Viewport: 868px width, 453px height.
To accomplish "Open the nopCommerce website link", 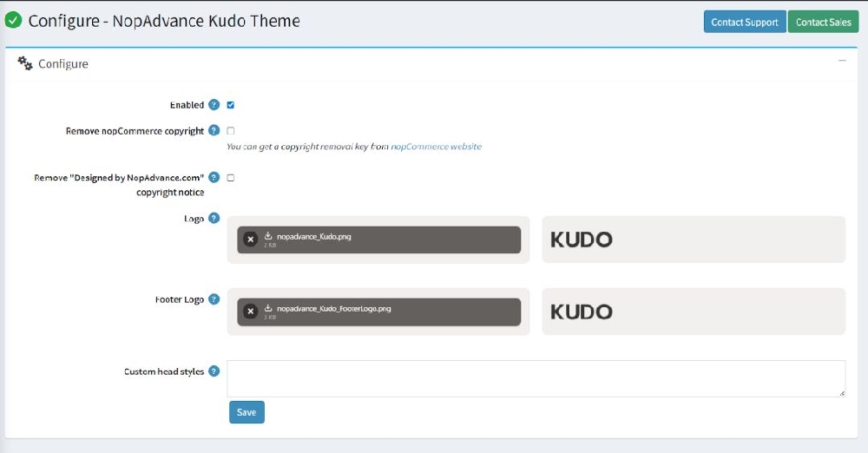I will 437,147.
